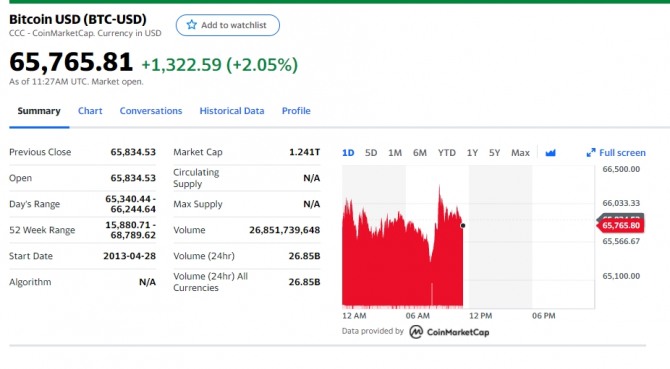Click the CoinMarketCap logo icon
Image resolution: width=670 pixels, height=369 pixels.
(x=416, y=332)
